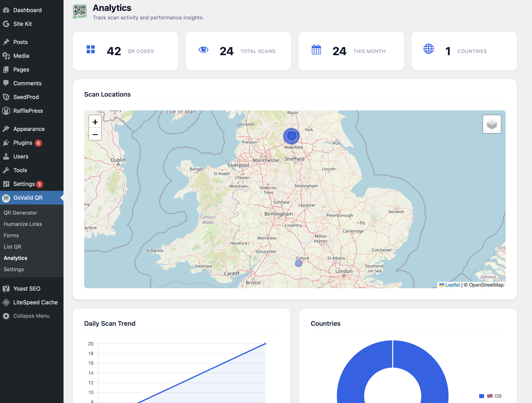Click the Comments bubble icon

[x=6, y=83]
